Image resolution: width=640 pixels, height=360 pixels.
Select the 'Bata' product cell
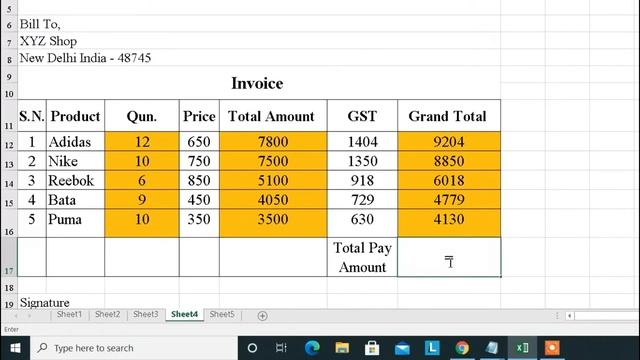click(75, 200)
